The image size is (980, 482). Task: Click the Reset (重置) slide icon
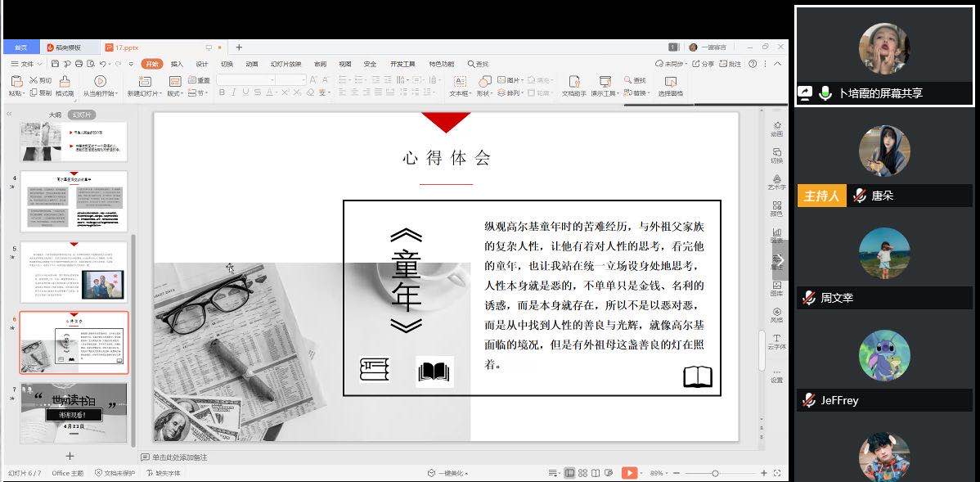192,80
